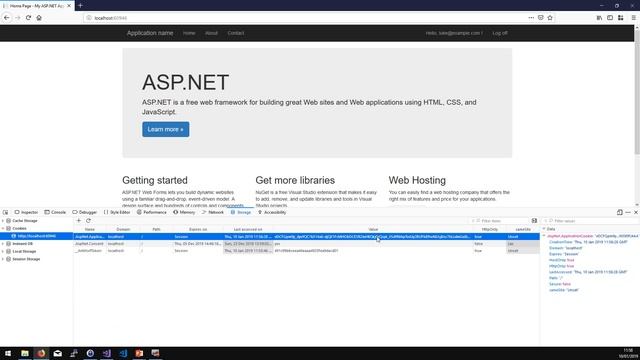Focus the Filter items search field
This screenshot has height=360, width=640.
pyautogui.click(x=499, y=221)
